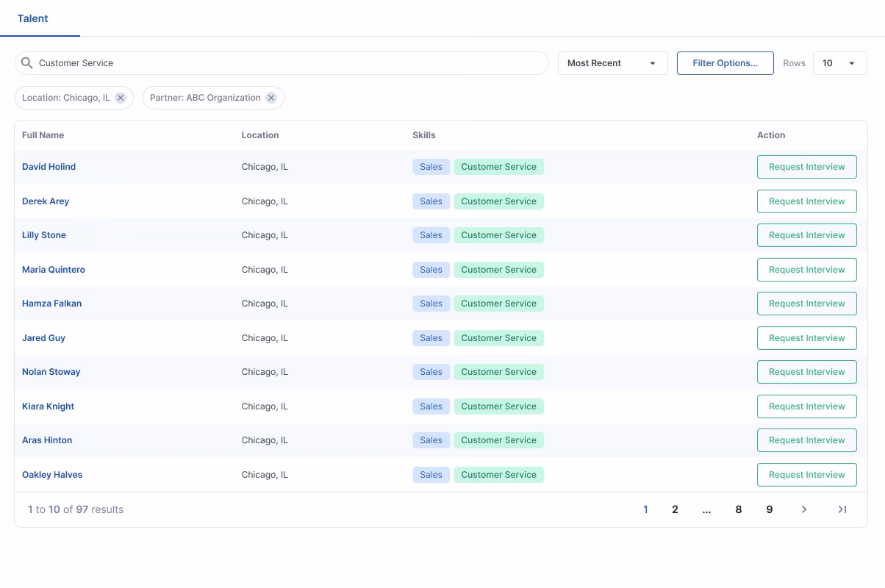
Task: Request interview with Hamza Falkan
Action: [x=806, y=304]
